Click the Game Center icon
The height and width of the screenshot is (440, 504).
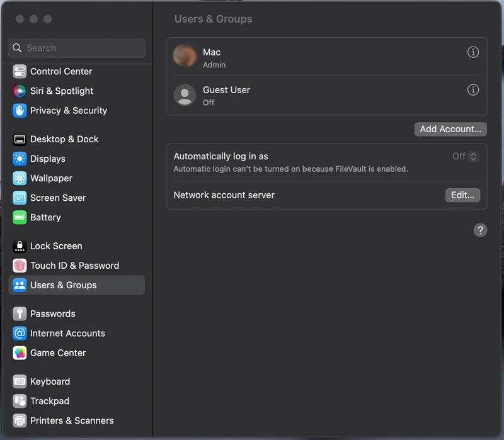[x=20, y=353]
